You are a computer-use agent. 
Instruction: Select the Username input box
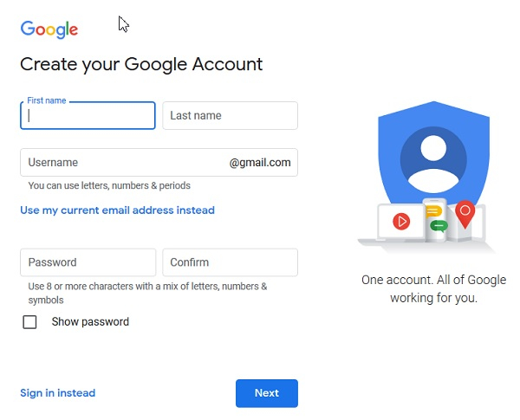pos(121,162)
